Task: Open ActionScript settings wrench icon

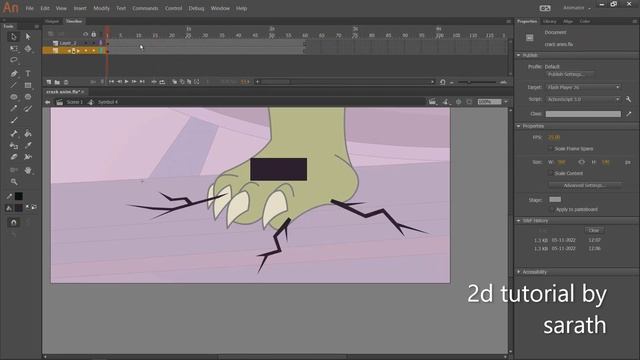Action: (x=629, y=99)
